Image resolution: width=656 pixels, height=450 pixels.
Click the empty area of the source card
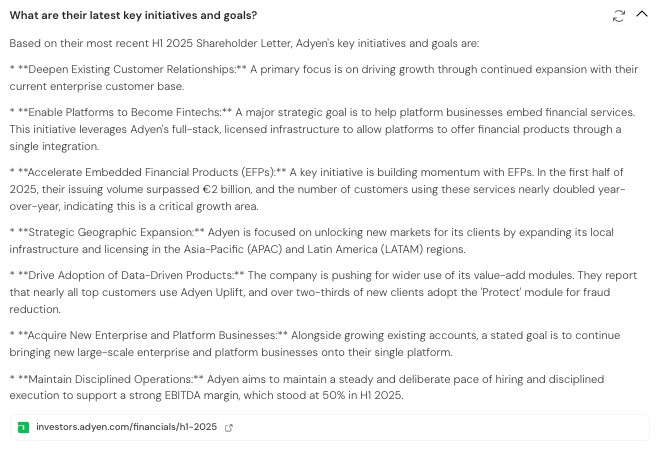tap(439, 427)
